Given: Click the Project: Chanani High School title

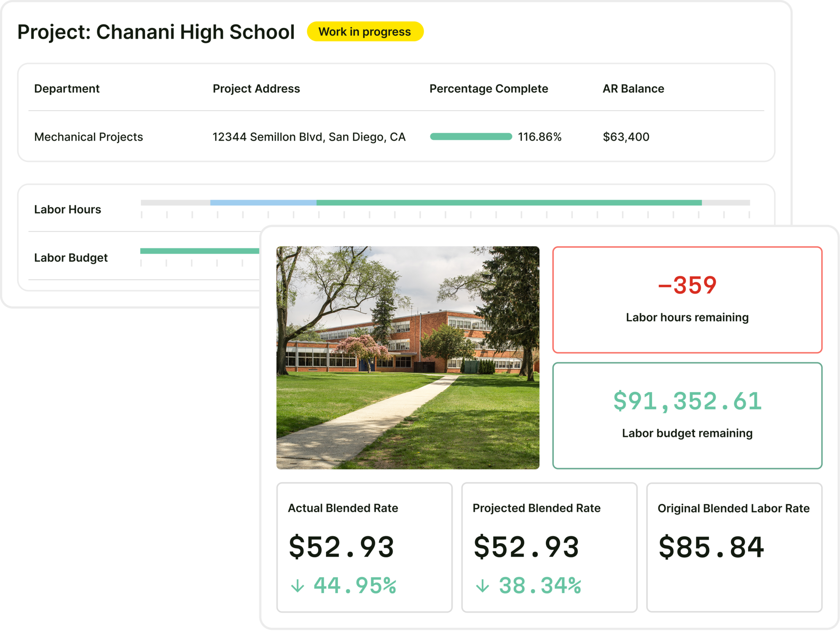Looking at the screenshot, I should pyautogui.click(x=156, y=32).
